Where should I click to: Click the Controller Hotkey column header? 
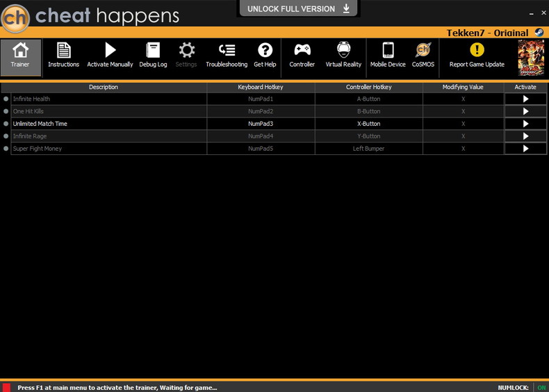(369, 87)
